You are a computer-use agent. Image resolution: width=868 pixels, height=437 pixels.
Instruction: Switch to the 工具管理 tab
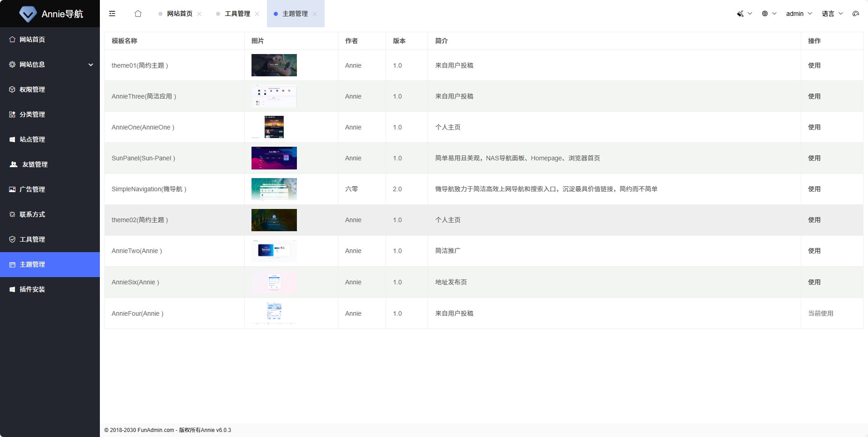coord(237,14)
